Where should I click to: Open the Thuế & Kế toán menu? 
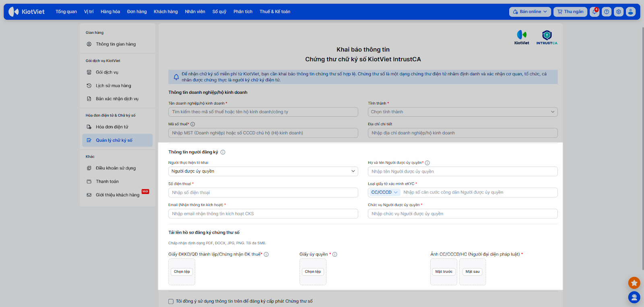point(275,12)
